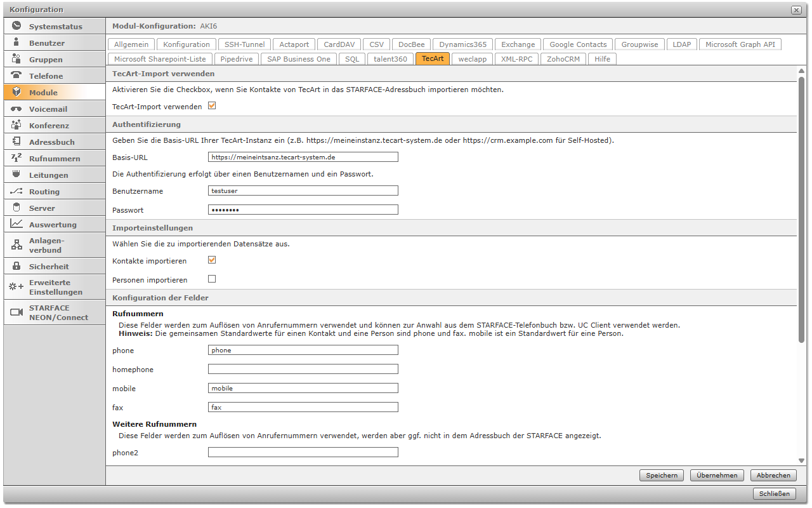
Task: Click the Übernehmen button
Action: 717,475
